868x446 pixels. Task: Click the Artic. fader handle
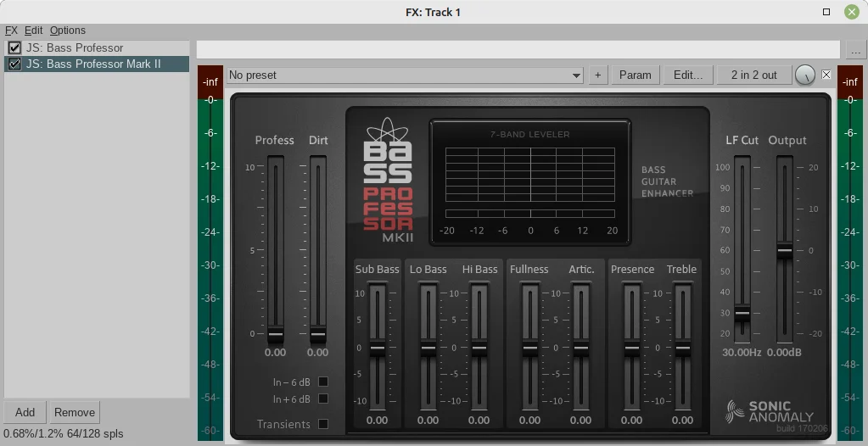point(580,348)
